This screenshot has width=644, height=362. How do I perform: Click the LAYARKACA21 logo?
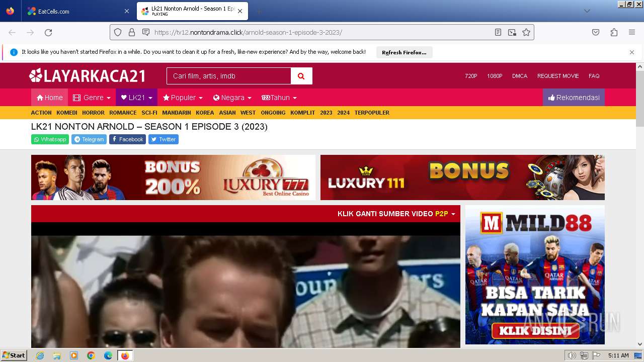tap(88, 76)
